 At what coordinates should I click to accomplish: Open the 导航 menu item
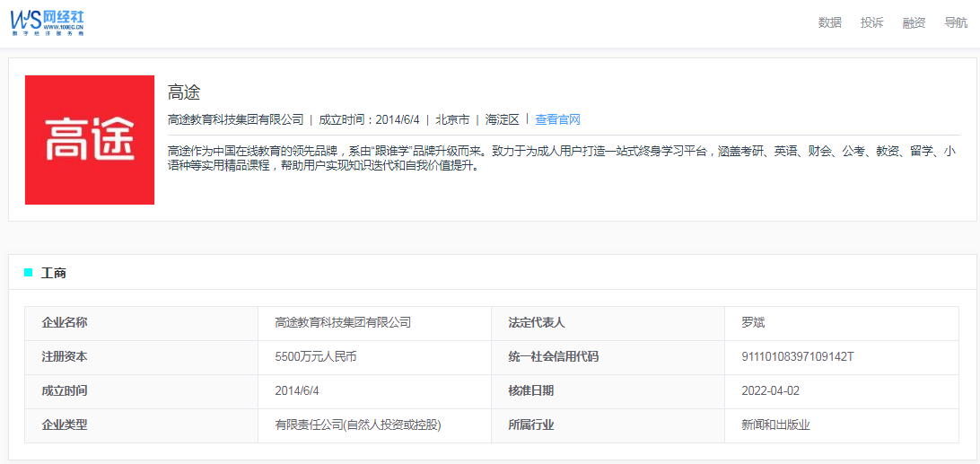pyautogui.click(x=957, y=23)
